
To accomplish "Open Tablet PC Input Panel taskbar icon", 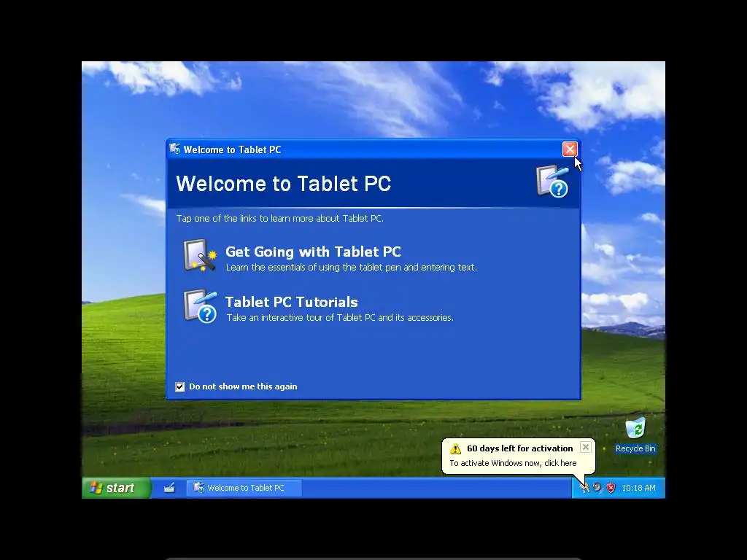I will [169, 488].
